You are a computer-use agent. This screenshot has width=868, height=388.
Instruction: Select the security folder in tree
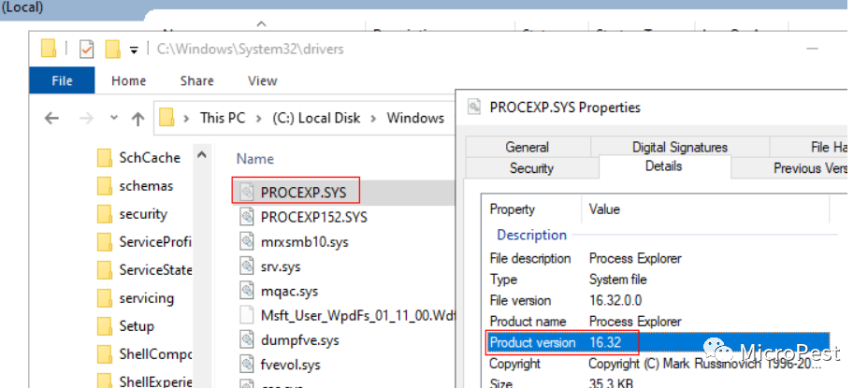click(x=143, y=214)
